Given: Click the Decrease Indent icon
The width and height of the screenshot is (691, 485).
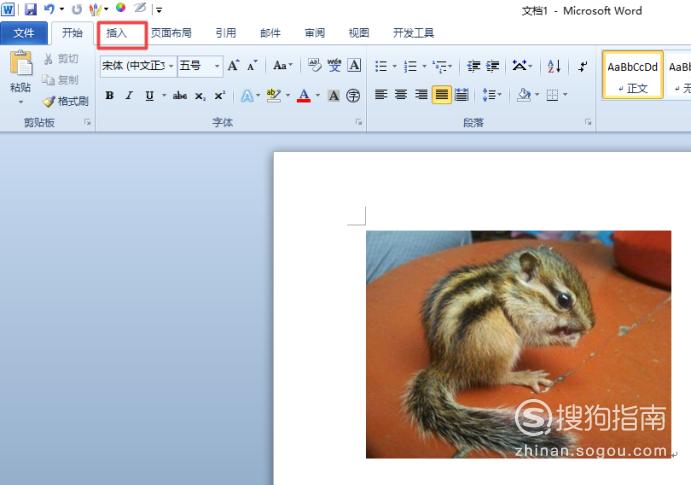Looking at the screenshot, I should [x=474, y=66].
